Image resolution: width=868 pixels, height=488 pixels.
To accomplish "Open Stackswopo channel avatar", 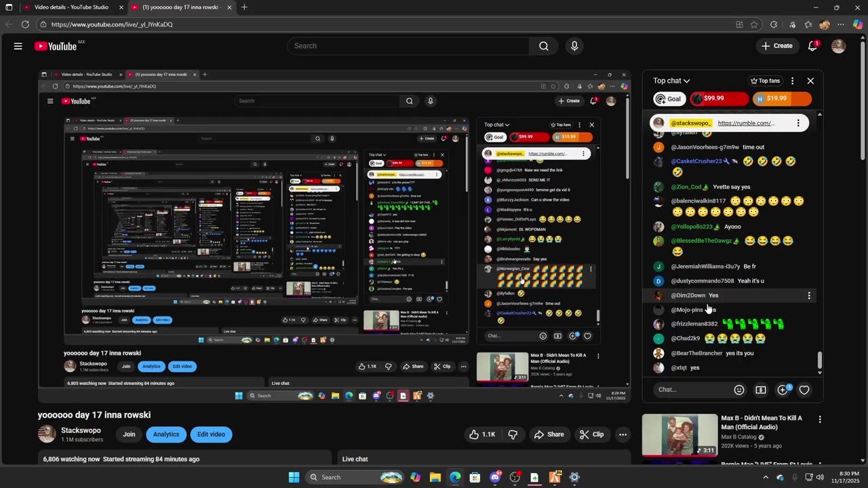I will click(47, 434).
